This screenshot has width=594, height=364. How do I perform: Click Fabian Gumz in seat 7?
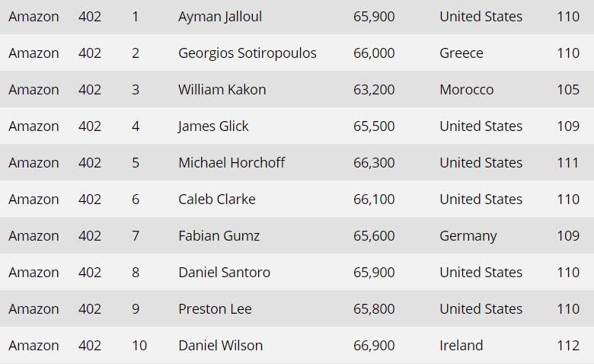(219, 236)
